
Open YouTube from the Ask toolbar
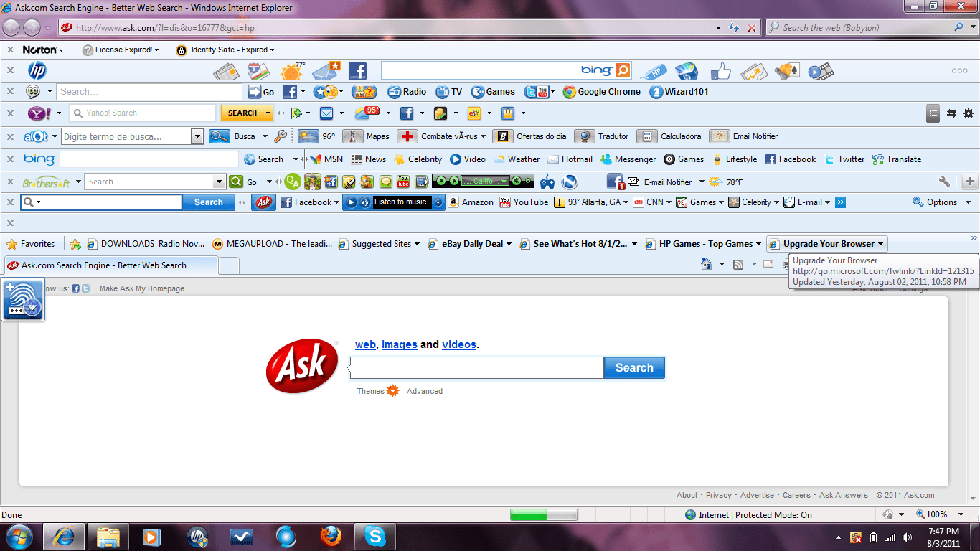pyautogui.click(x=524, y=202)
